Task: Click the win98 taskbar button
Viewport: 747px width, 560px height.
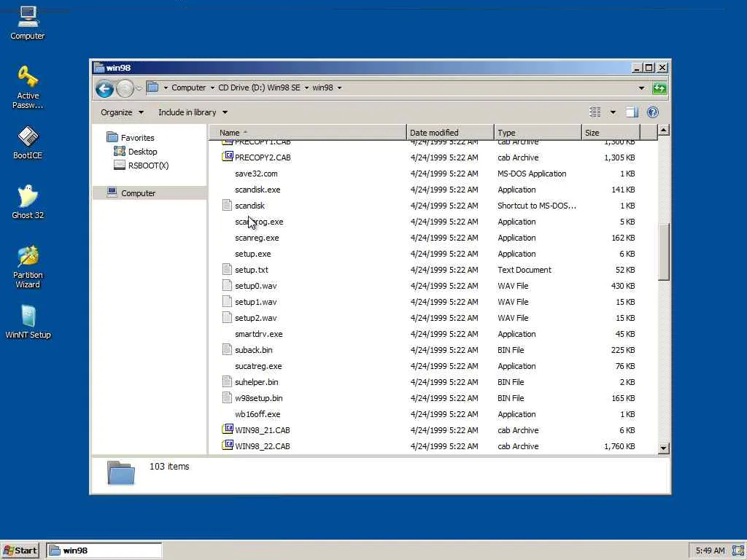Action: [104, 551]
